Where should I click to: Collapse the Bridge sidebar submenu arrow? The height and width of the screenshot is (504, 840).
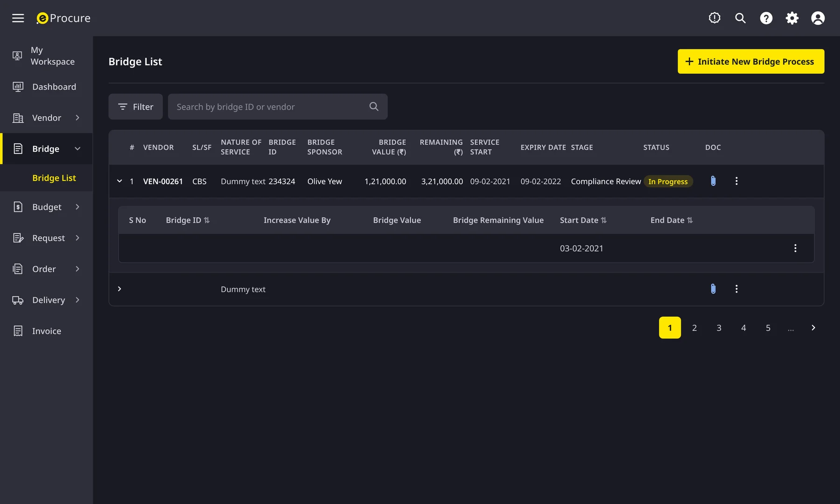77,148
